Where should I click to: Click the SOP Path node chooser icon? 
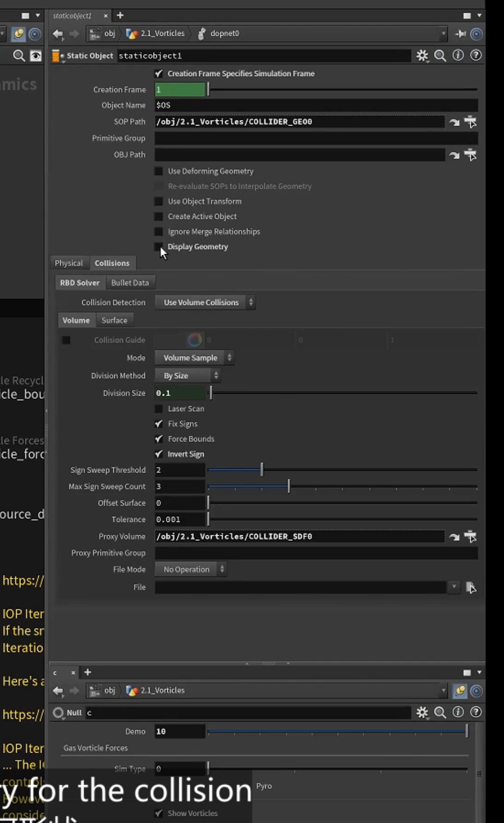pos(470,122)
